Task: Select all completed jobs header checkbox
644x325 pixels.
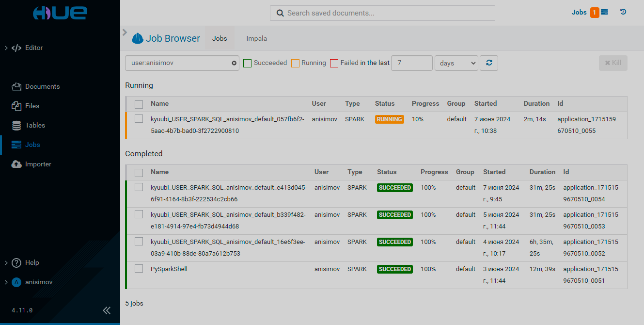Action: tap(139, 173)
